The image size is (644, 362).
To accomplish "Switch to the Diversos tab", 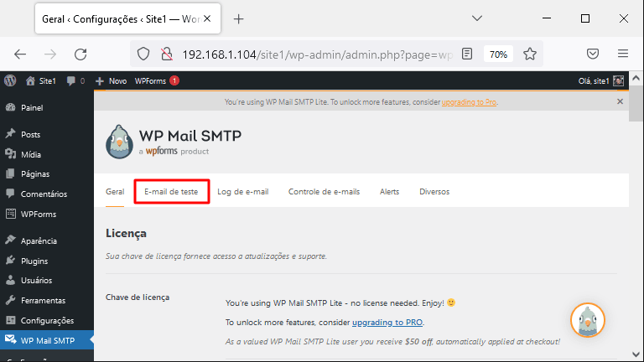I will (x=434, y=192).
